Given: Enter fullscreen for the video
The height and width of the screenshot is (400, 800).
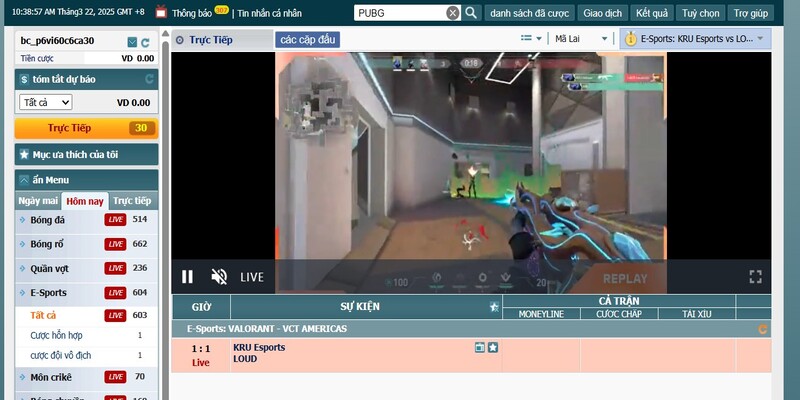Looking at the screenshot, I should tap(756, 277).
